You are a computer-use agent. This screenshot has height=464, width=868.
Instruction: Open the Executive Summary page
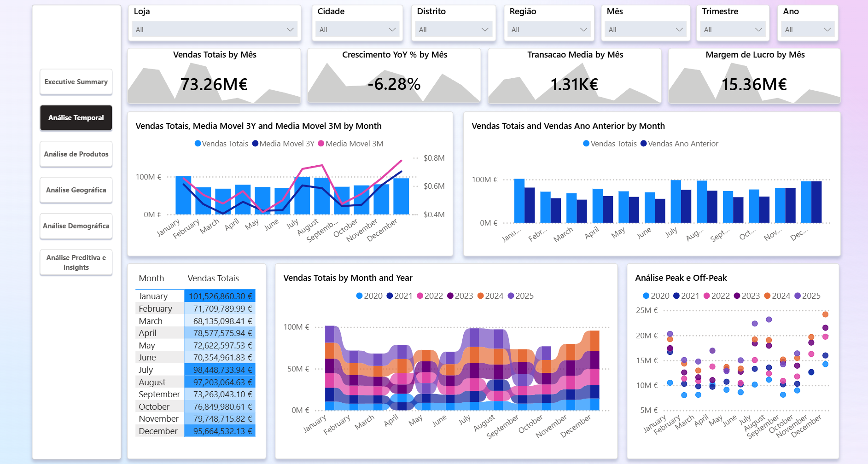point(76,82)
